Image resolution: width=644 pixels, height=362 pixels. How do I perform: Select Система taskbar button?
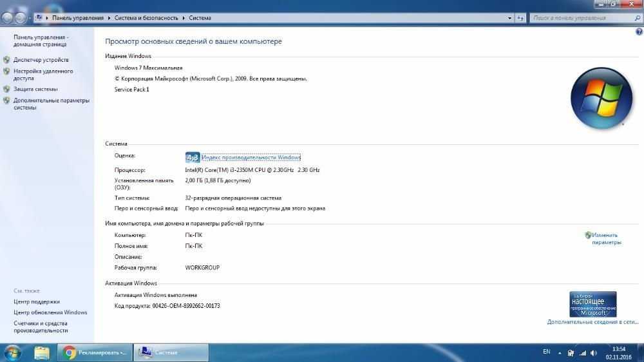pyautogui.click(x=171, y=352)
